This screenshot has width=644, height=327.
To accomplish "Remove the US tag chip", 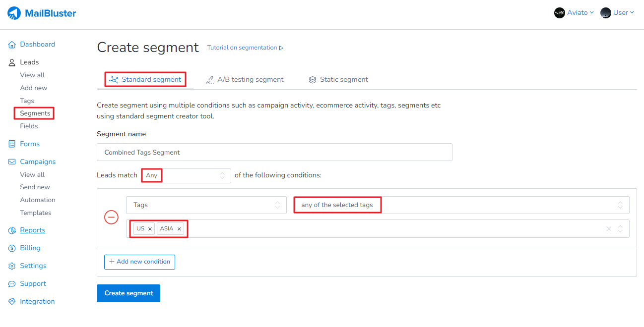I will click(150, 229).
